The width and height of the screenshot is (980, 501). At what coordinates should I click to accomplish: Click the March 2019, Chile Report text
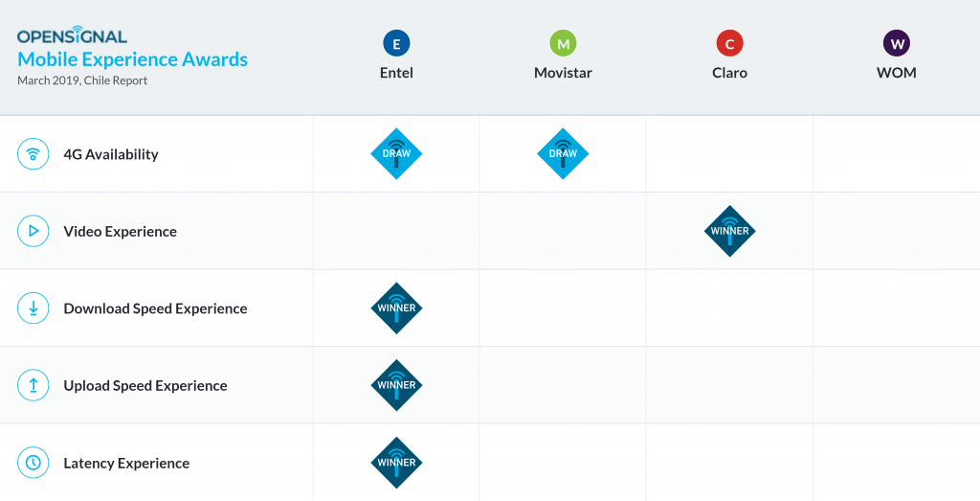tap(82, 80)
